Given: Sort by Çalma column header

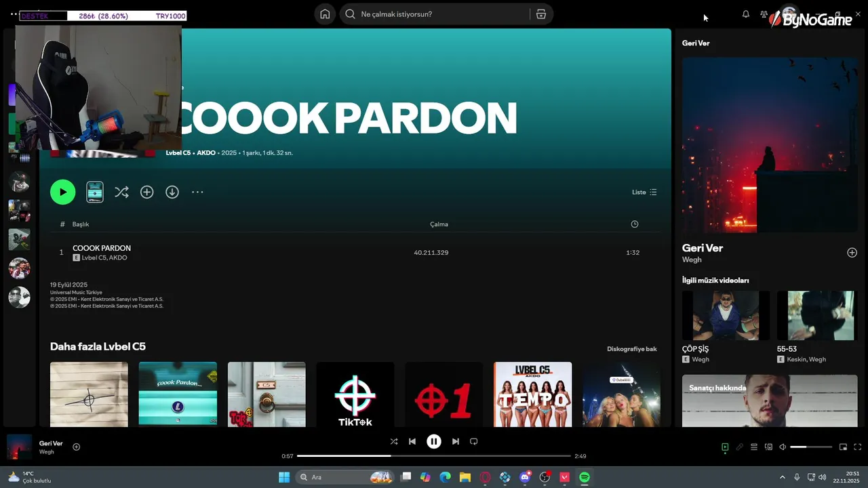Looking at the screenshot, I should pyautogui.click(x=439, y=224).
